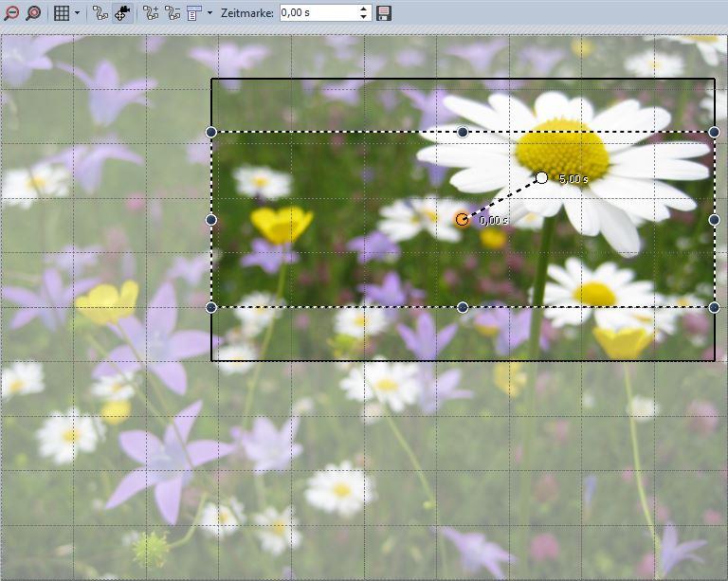
Task: Select the motion path edit tool
Action: 101,13
